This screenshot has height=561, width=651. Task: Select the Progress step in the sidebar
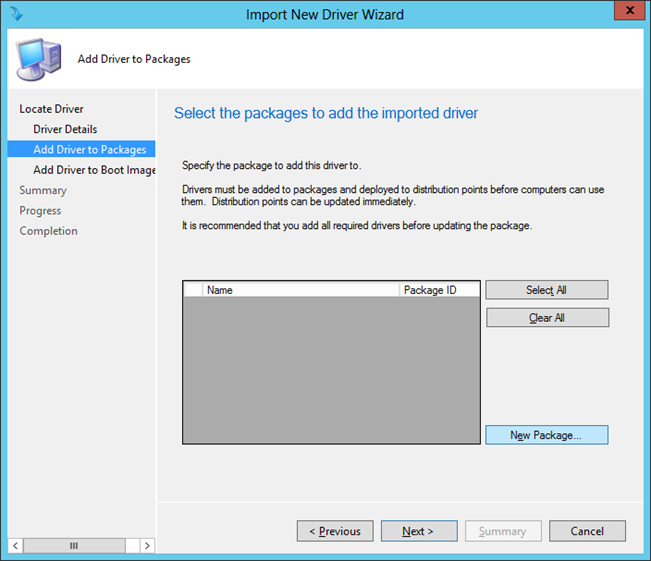[40, 211]
